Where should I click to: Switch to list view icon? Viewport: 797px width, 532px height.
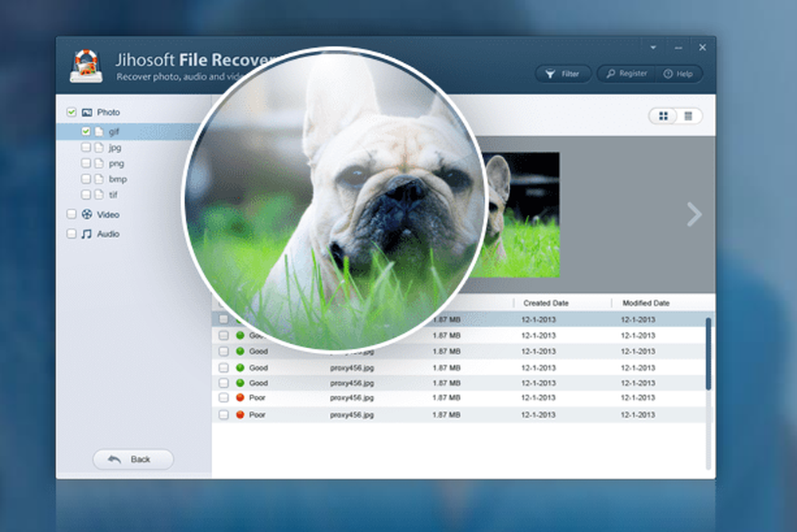pyautogui.click(x=689, y=116)
